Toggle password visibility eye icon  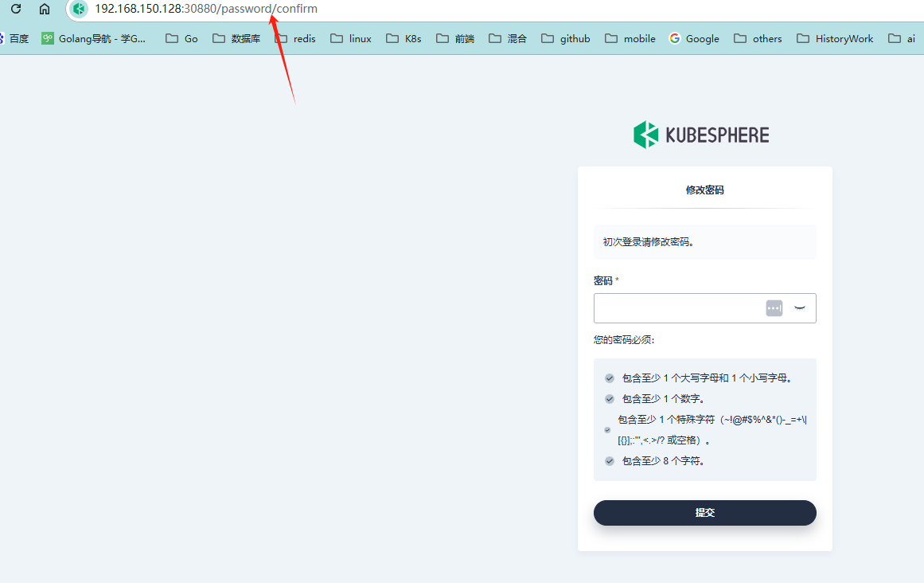[x=800, y=307]
